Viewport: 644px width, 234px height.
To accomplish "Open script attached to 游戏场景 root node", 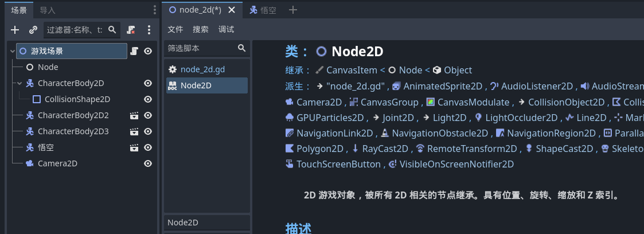I will [134, 51].
